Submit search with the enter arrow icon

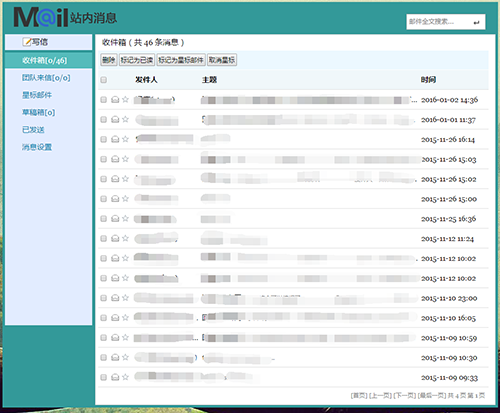[476, 22]
